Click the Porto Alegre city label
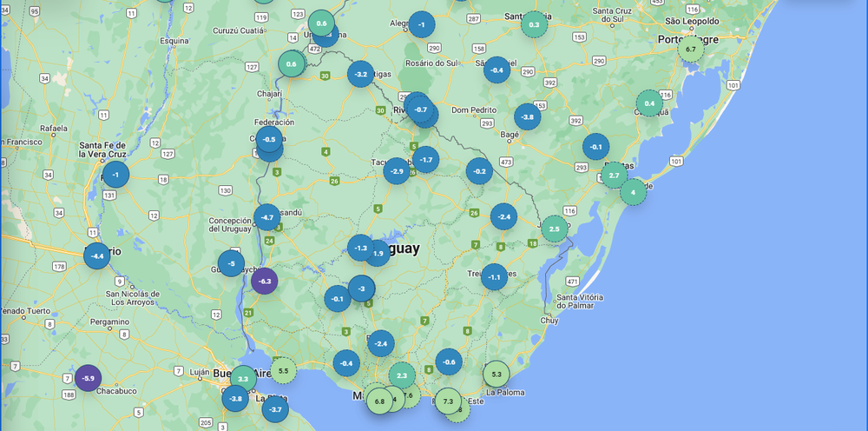 click(688, 39)
